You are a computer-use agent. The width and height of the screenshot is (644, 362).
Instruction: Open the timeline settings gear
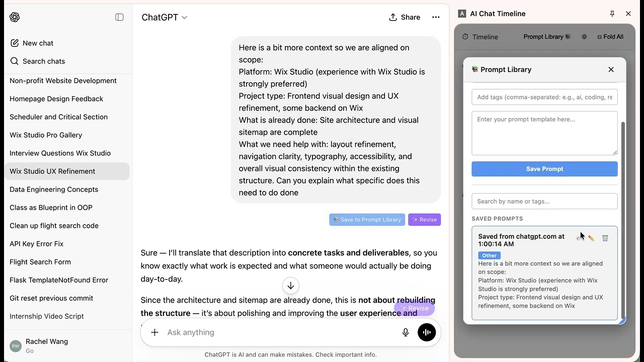[584, 37]
